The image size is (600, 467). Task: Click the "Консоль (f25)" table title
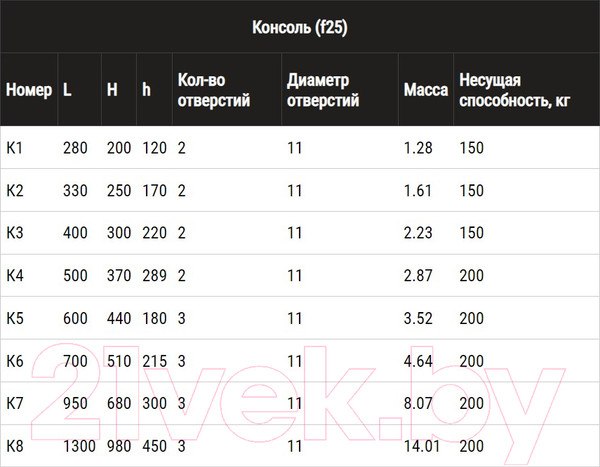pos(300,26)
